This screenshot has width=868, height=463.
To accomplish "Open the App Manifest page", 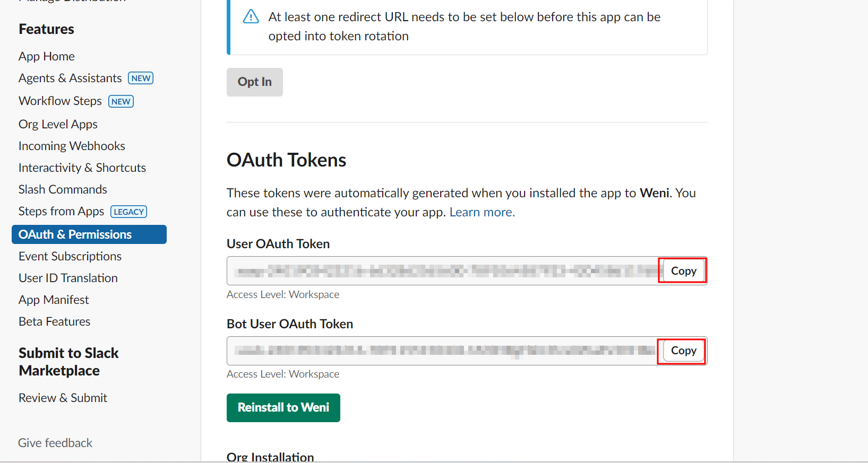I will click(x=53, y=299).
